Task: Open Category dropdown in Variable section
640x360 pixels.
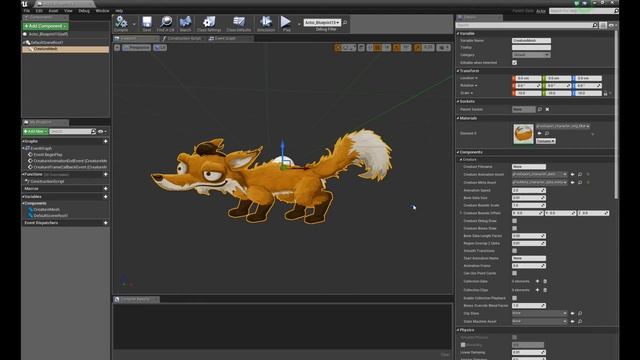Action: pyautogui.click(x=531, y=55)
